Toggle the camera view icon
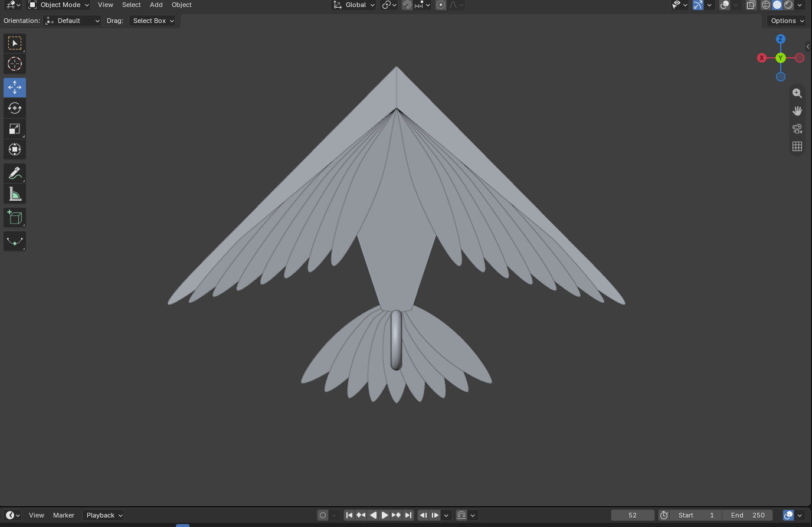 coord(797,129)
